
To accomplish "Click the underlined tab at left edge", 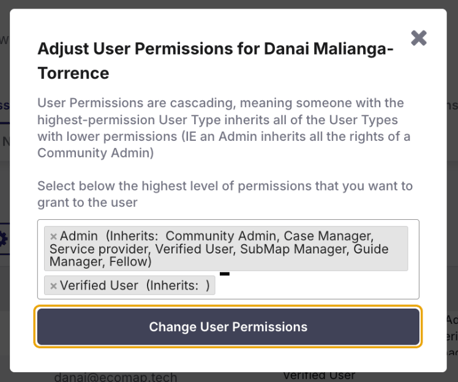I will pos(4,107).
